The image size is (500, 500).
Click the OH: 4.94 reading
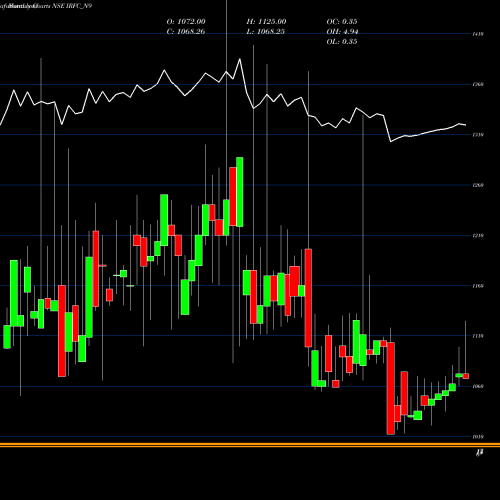[x=342, y=32]
